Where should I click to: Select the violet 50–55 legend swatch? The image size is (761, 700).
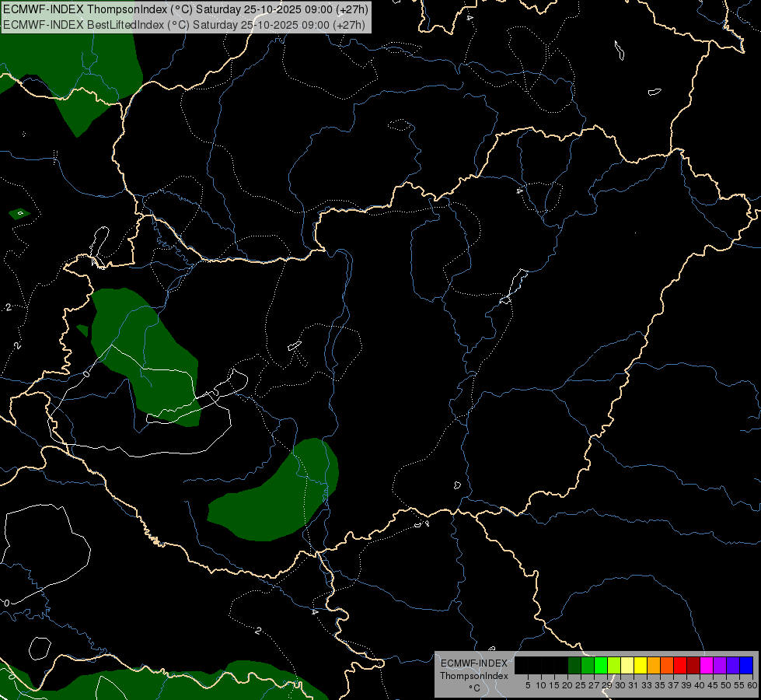(x=733, y=665)
